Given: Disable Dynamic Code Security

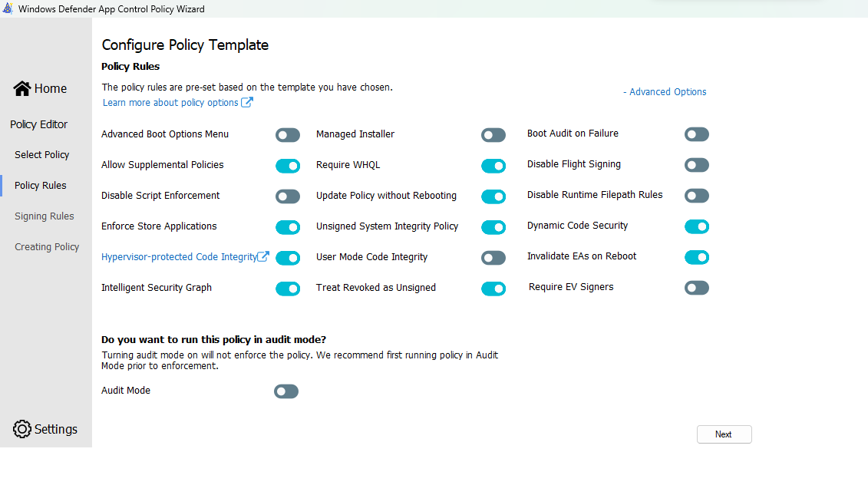Looking at the screenshot, I should (696, 226).
